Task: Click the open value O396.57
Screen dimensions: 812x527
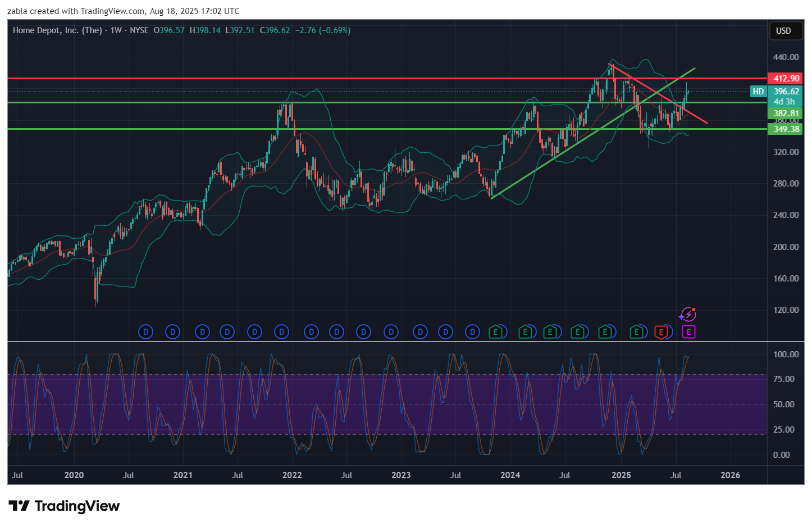Action: (x=170, y=30)
